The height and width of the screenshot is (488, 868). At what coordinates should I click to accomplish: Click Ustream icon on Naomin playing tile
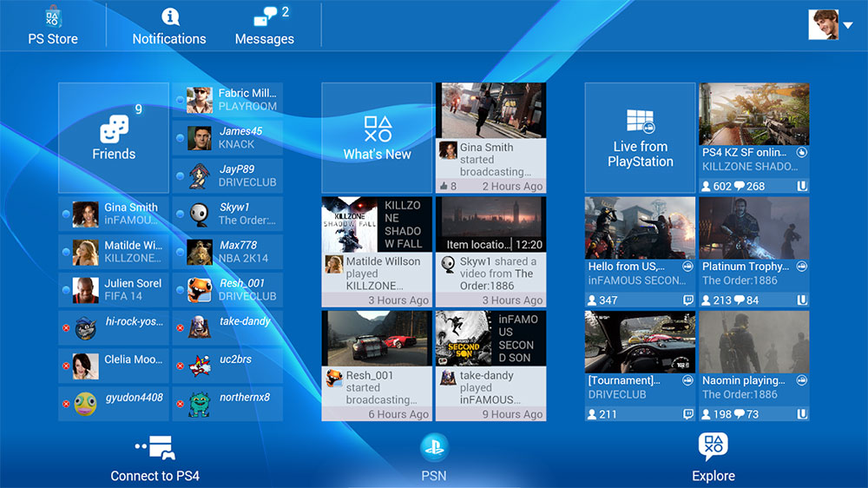pos(801,414)
